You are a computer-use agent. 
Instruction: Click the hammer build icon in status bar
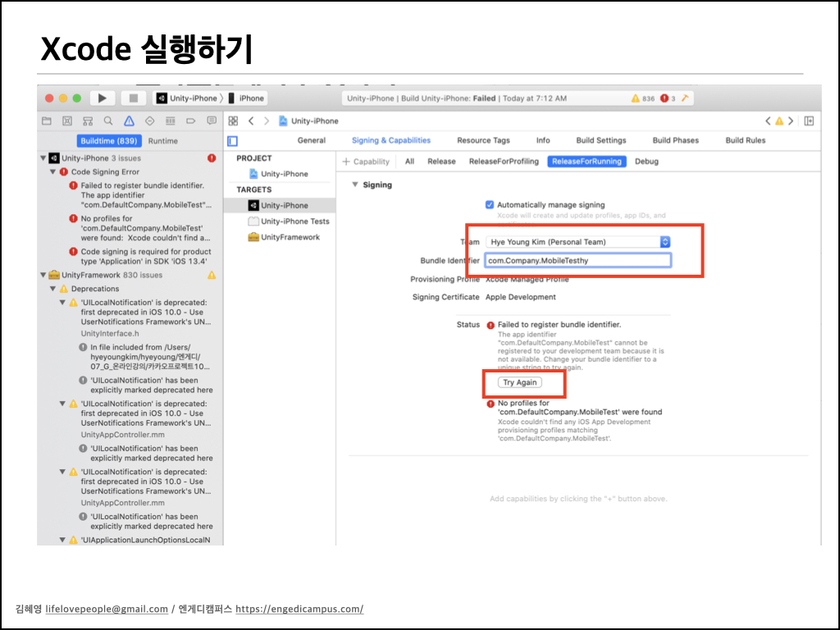pos(685,98)
